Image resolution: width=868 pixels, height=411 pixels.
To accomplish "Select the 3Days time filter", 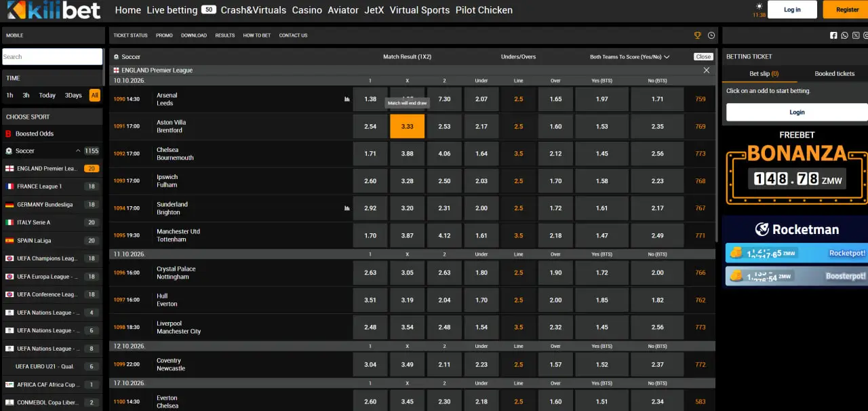I will pyautogui.click(x=73, y=96).
